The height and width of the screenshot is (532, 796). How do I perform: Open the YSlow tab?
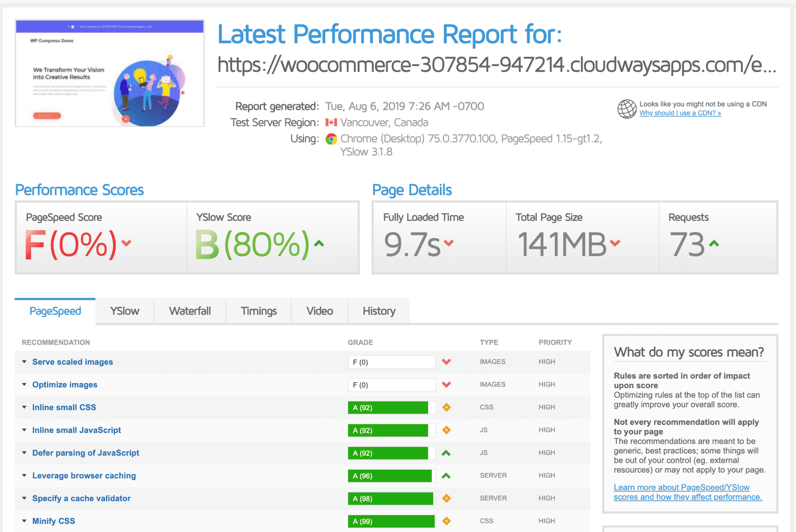click(124, 311)
